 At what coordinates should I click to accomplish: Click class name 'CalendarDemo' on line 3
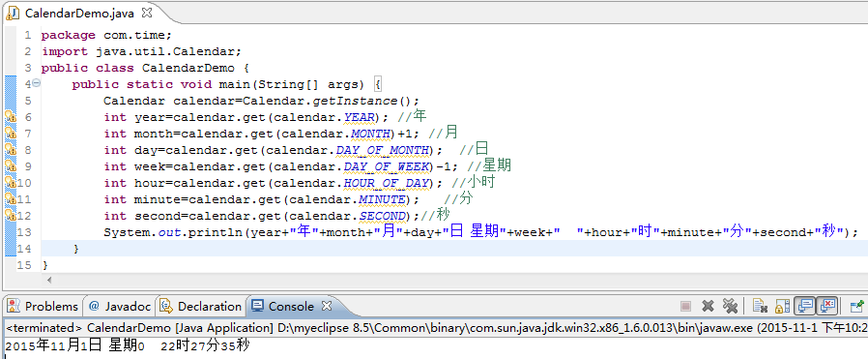[188, 68]
